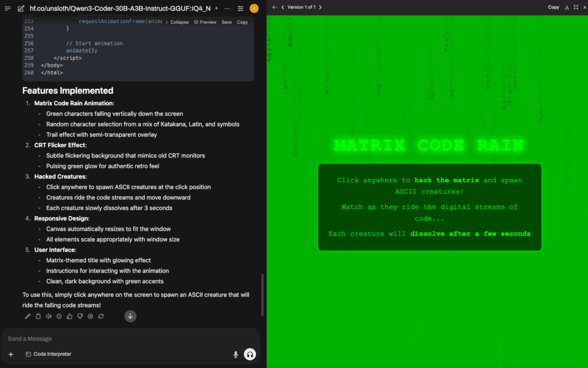The height and width of the screenshot is (368, 588).
Task: Download the artifact preview
Action: [x=567, y=7]
